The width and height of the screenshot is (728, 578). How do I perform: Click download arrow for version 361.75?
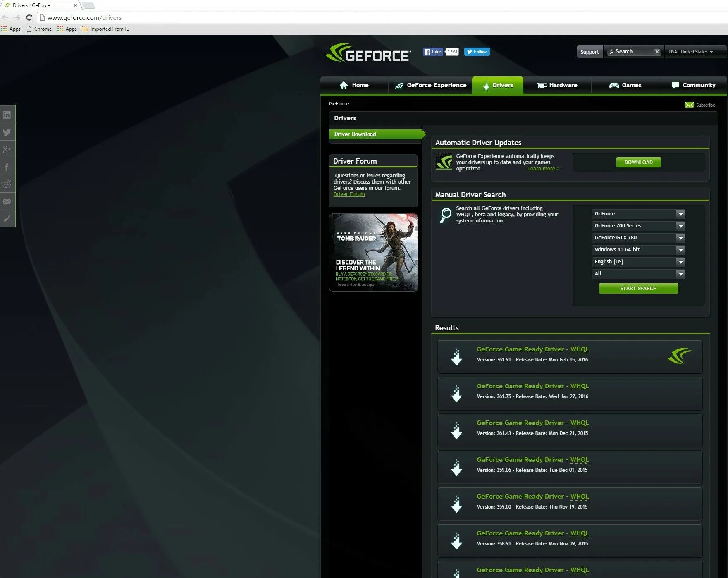[x=456, y=393]
